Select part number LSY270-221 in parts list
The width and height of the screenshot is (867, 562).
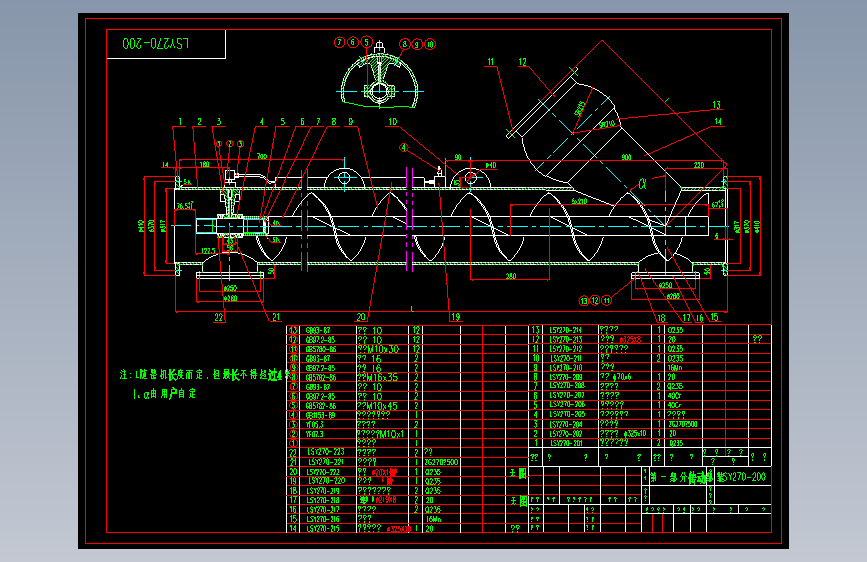pyautogui.click(x=326, y=462)
